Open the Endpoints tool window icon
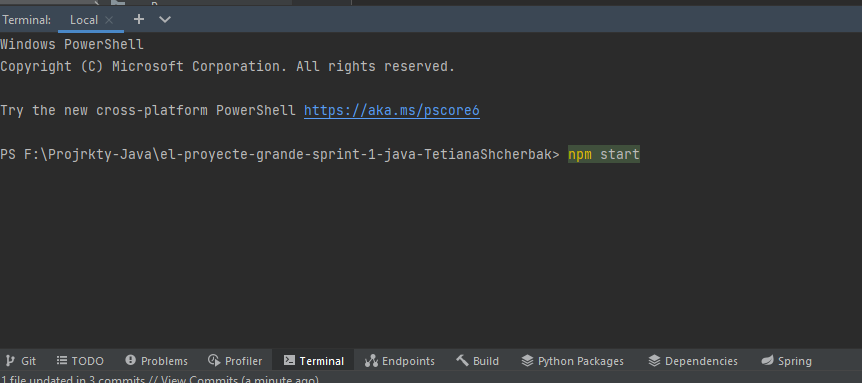 (371, 361)
